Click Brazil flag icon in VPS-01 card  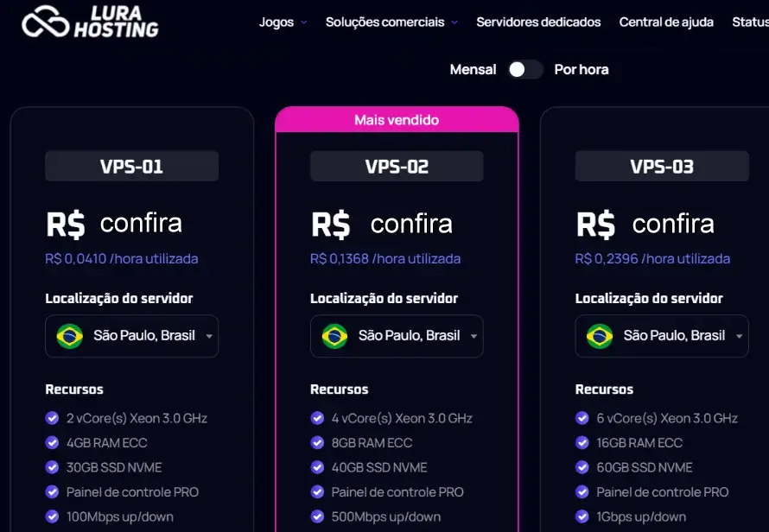click(x=70, y=336)
